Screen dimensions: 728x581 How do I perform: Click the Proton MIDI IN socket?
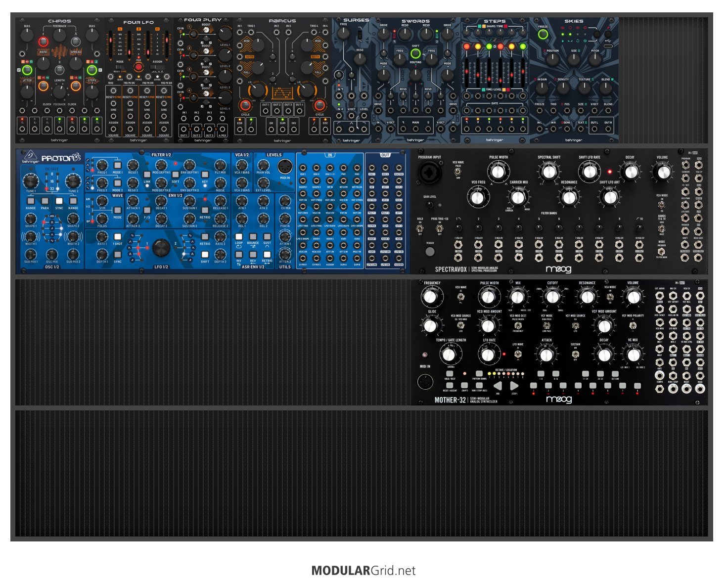[x=285, y=167]
